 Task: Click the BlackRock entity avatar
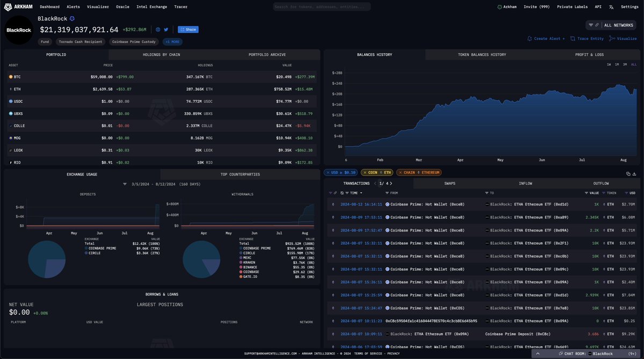tap(18, 30)
